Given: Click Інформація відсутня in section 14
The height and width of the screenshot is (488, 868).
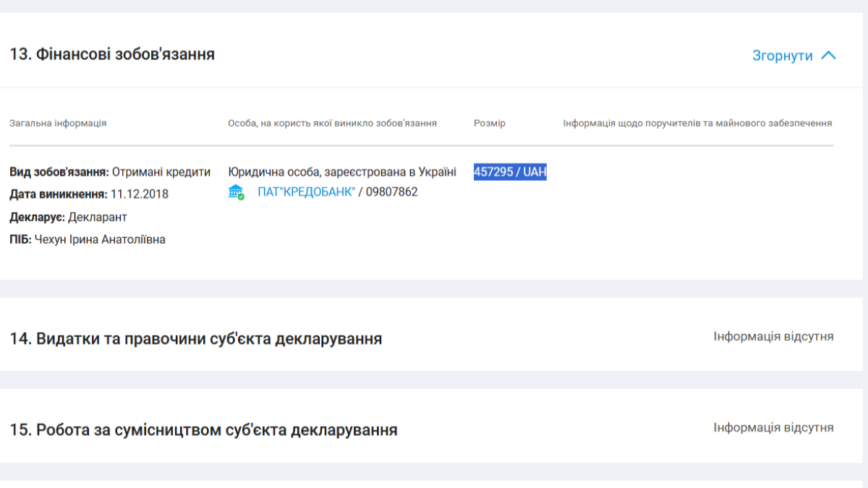Looking at the screenshot, I should pos(773,336).
